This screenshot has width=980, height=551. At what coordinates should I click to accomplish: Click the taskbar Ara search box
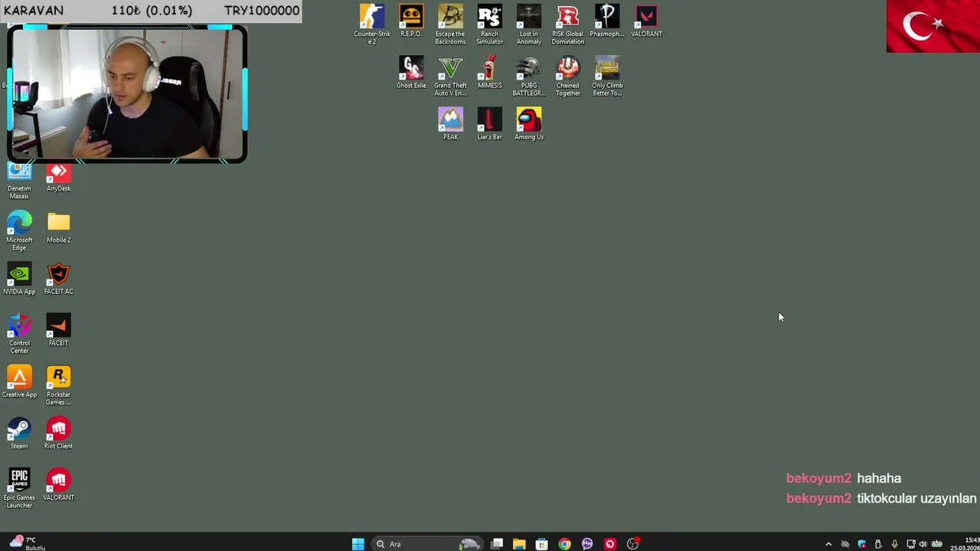click(x=427, y=544)
